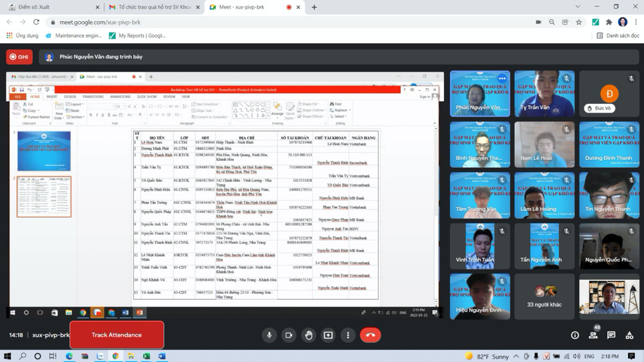Viewport: 644px width, 362px height.
Task: Toggle the camera in Meet controls
Action: [289, 335]
